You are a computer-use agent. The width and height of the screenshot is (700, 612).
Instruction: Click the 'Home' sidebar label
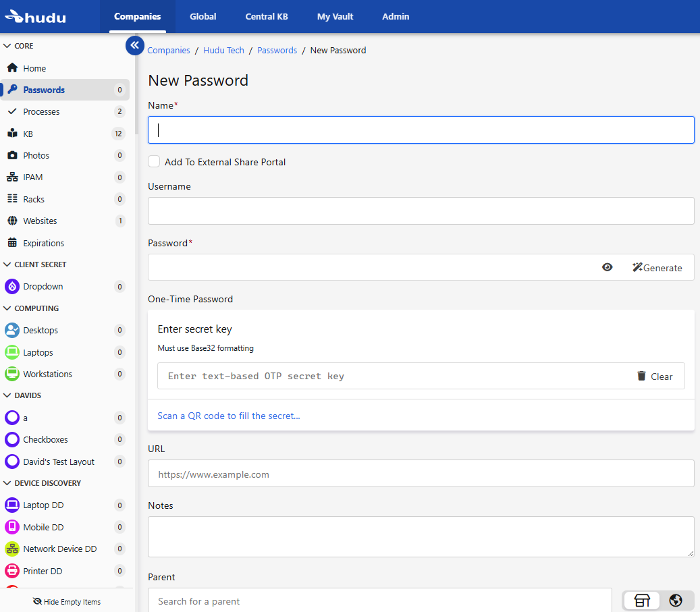pyautogui.click(x=34, y=68)
